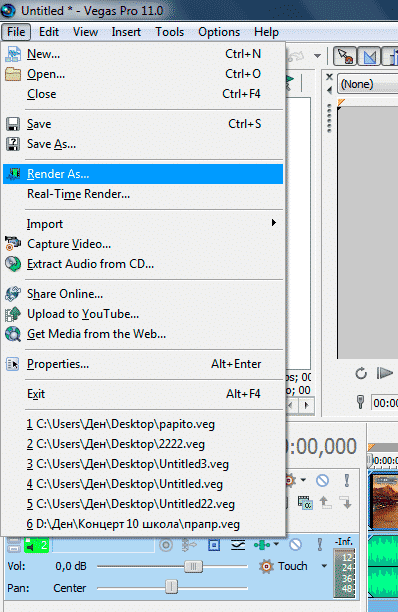Image resolution: width=398 pixels, height=612 pixels.
Task: Open the Tools menu
Action: (169, 32)
